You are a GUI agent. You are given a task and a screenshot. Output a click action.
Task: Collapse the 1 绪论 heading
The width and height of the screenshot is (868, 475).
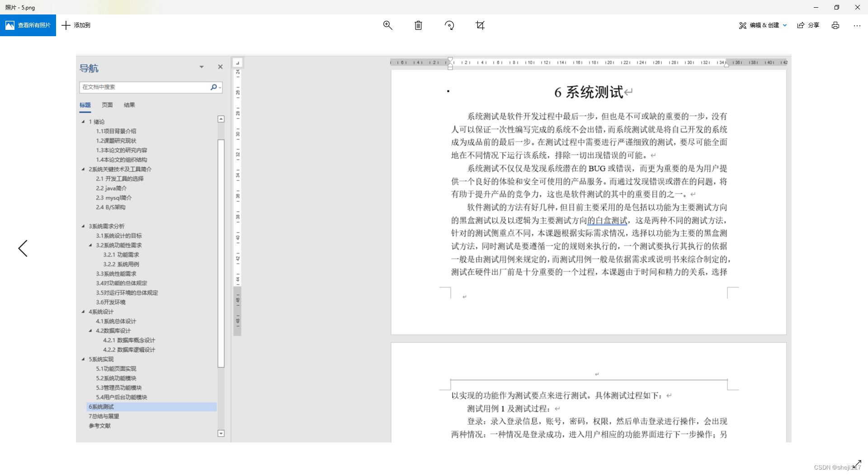[x=83, y=121]
